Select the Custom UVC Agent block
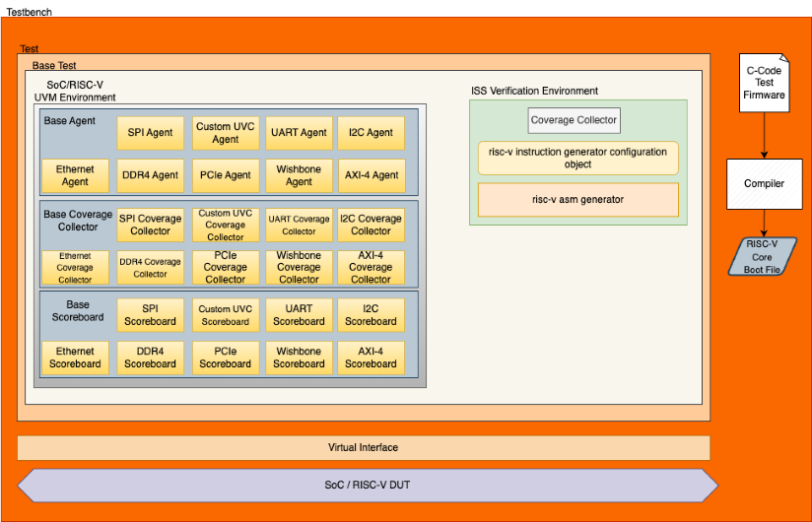812x522 pixels. tap(225, 133)
